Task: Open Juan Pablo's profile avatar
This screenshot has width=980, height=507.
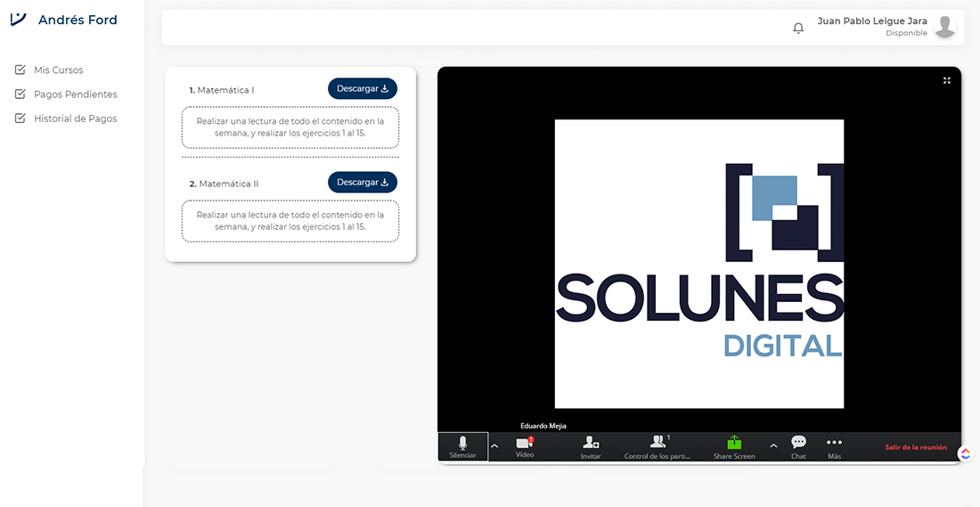Action: pyautogui.click(x=944, y=27)
